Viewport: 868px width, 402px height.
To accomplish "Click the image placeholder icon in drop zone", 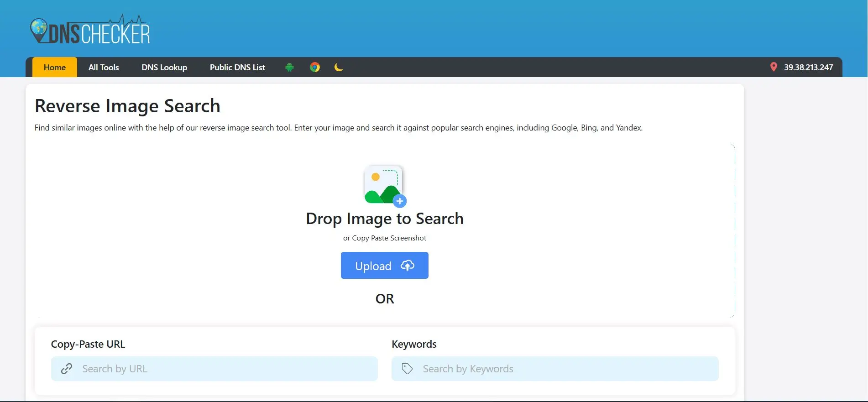I will point(384,186).
